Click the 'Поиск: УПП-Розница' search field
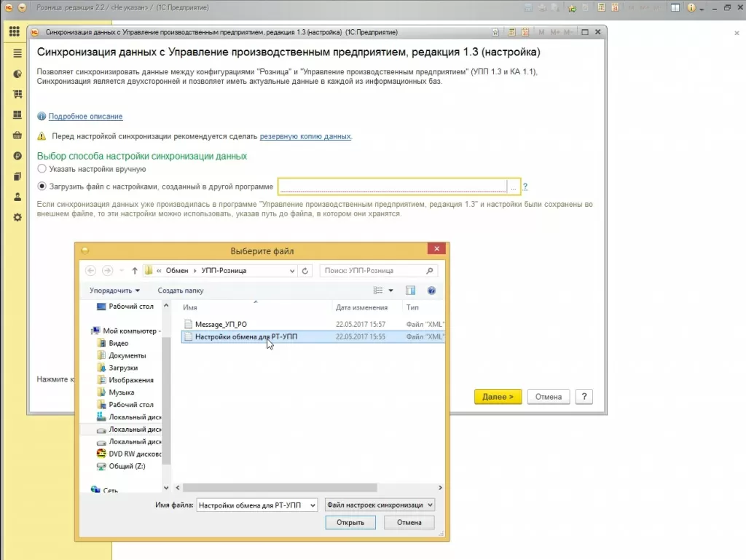 point(374,270)
